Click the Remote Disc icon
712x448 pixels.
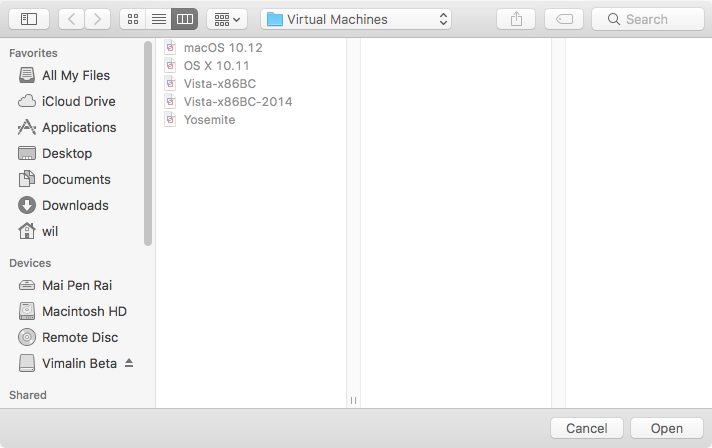click(x=27, y=337)
